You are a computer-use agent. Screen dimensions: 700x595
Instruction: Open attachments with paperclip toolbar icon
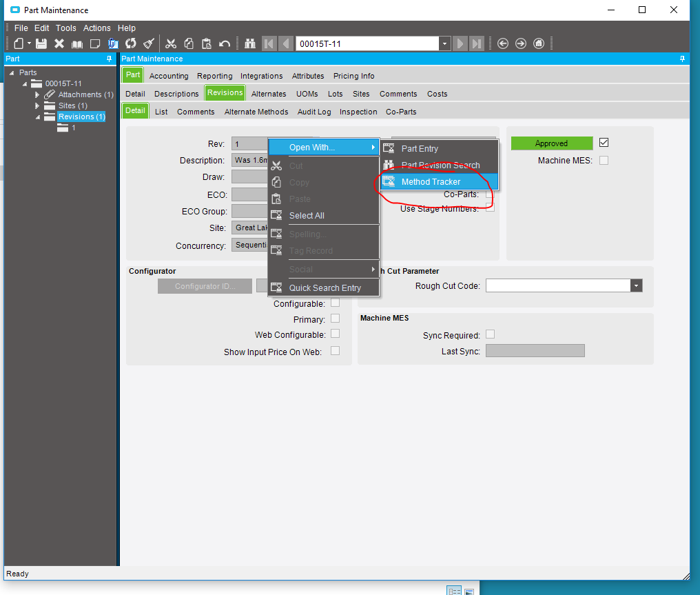pyautogui.click(x=113, y=43)
